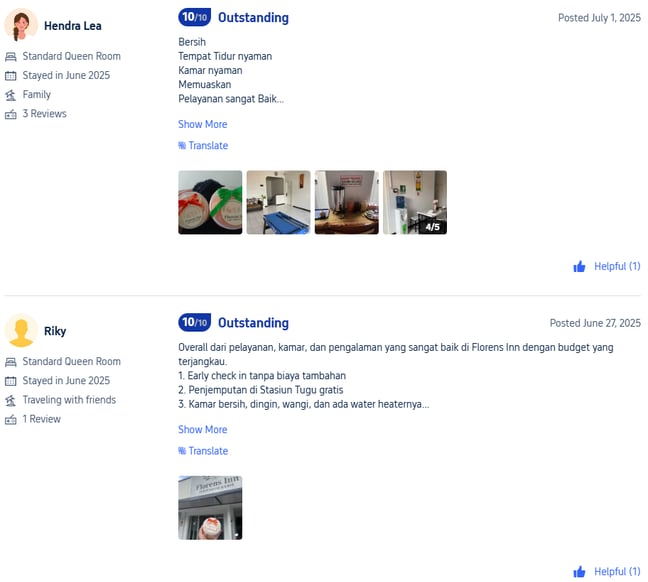Click '3 Reviews' count text
Viewport: 648px width, 582px height.
[44, 114]
